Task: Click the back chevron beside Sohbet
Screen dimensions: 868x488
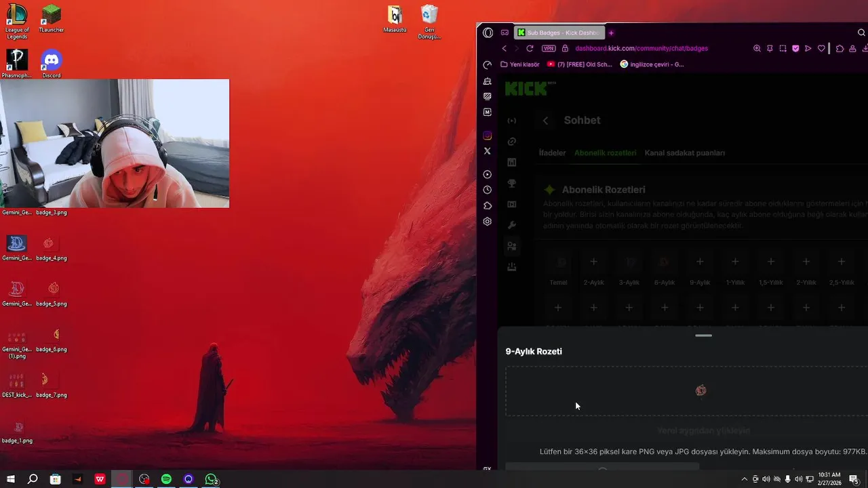Action: click(545, 121)
